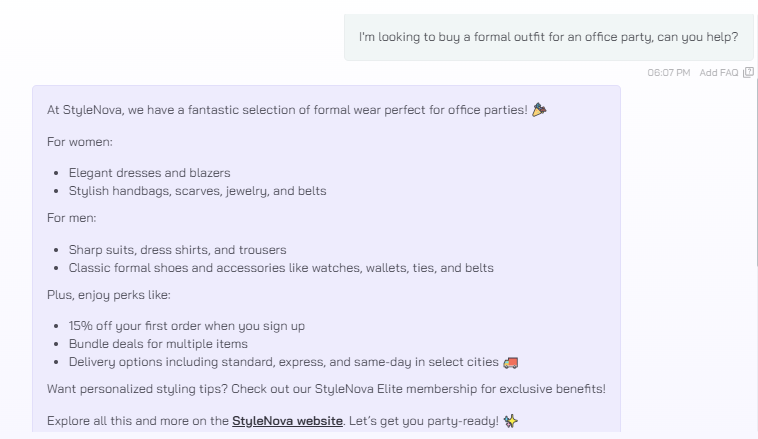Click the 'For men:' heading

click(x=72, y=218)
